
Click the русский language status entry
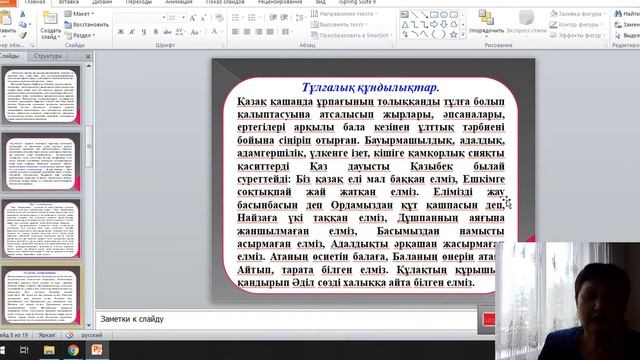coord(92,335)
